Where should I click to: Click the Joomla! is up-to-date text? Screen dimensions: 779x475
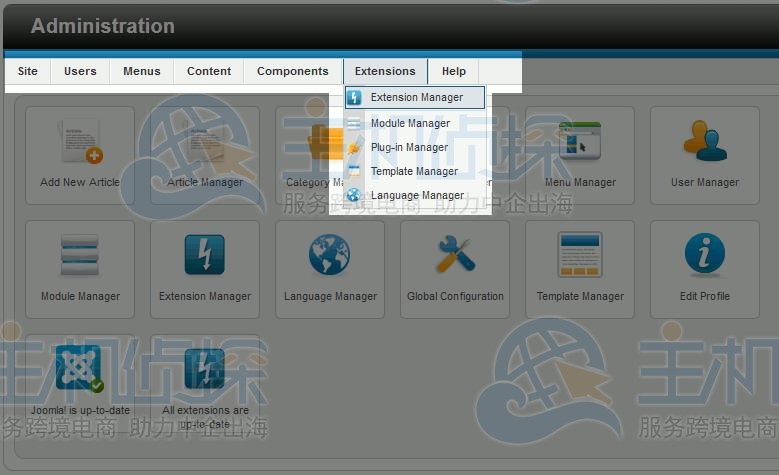pos(80,410)
